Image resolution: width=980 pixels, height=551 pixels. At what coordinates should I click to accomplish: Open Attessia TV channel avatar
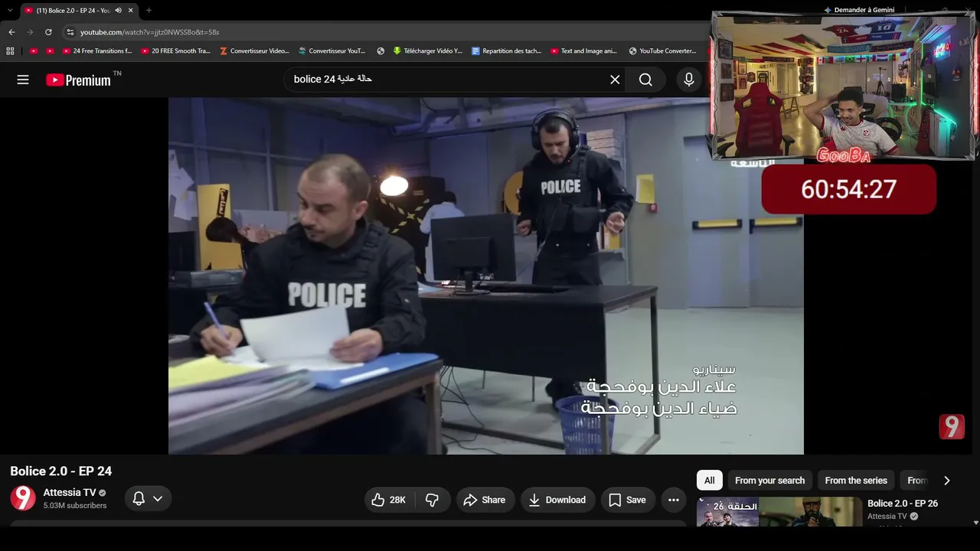coord(23,498)
